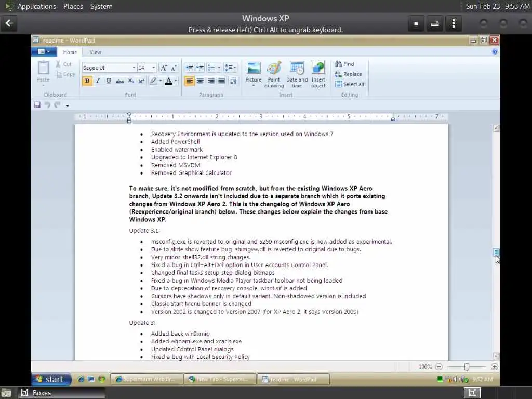This screenshot has height=399, width=532.
Task: Open the Windows XP start menu
Action: (51, 379)
